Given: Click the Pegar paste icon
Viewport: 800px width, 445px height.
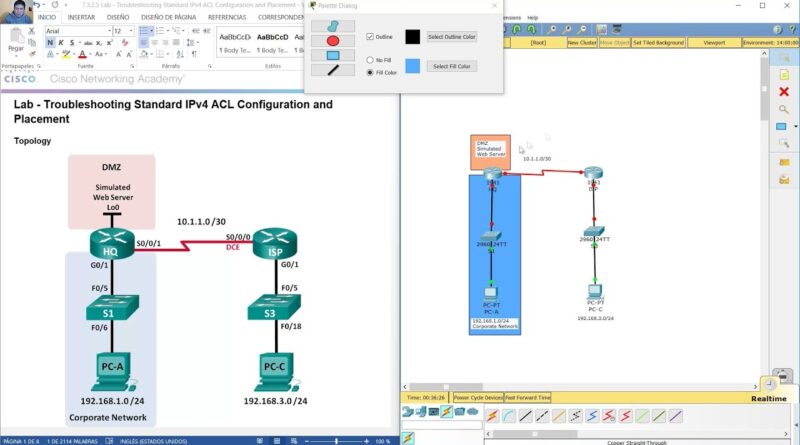Looking at the screenshot, I should pos(16,36).
